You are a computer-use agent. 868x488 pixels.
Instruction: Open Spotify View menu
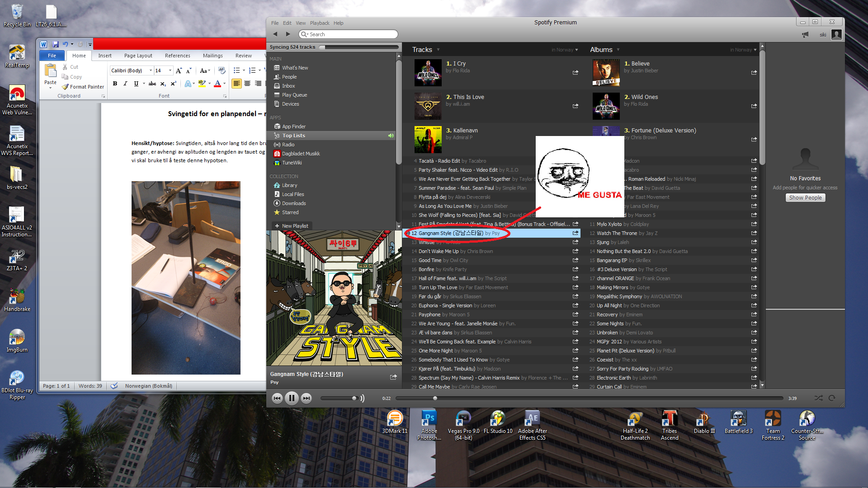pos(301,23)
